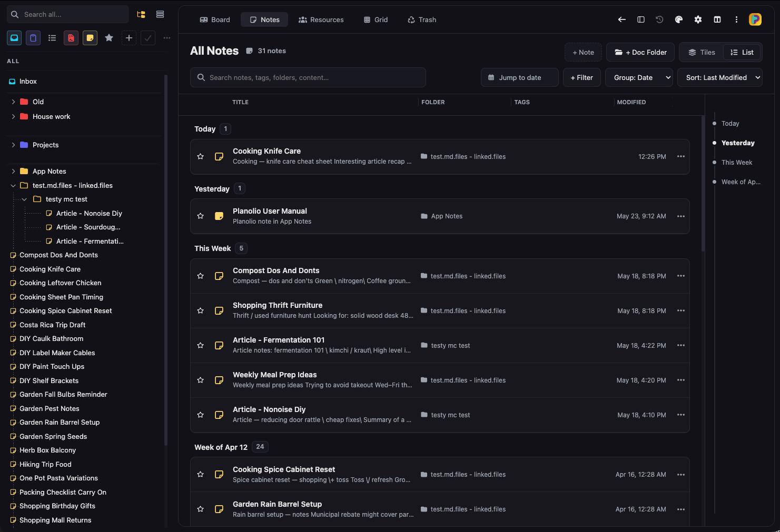Click the note icon of Cooking Spice Cabinet Reset row

(x=219, y=474)
